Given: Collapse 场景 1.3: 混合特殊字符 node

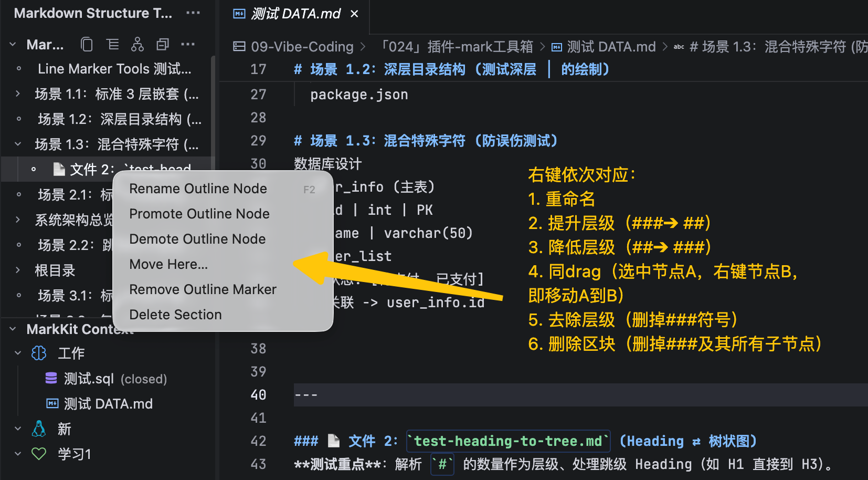Looking at the screenshot, I should (18, 144).
